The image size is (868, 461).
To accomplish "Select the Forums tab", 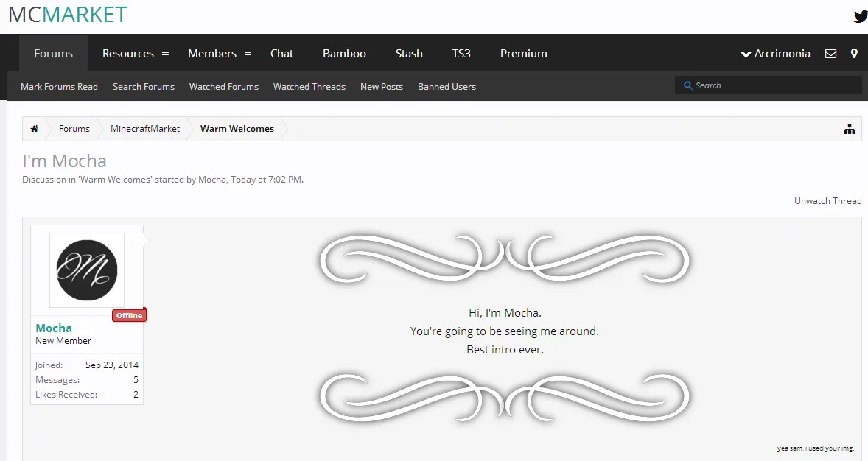I will (53, 54).
